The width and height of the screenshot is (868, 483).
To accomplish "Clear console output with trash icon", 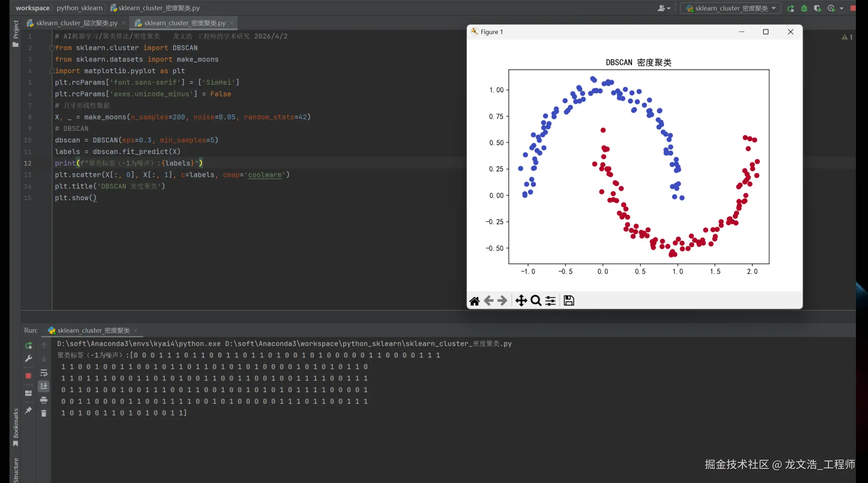I will tap(44, 413).
